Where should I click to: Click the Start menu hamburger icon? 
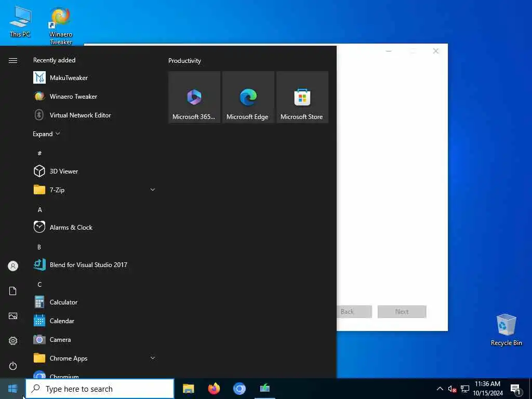click(13, 60)
